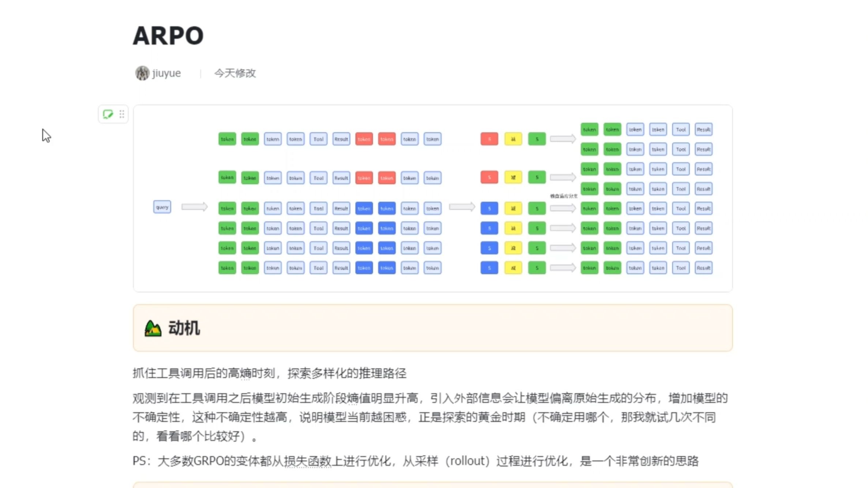This screenshot has height=488, width=868.
Task: Click the top-right Result box in diagram
Action: 703,129
